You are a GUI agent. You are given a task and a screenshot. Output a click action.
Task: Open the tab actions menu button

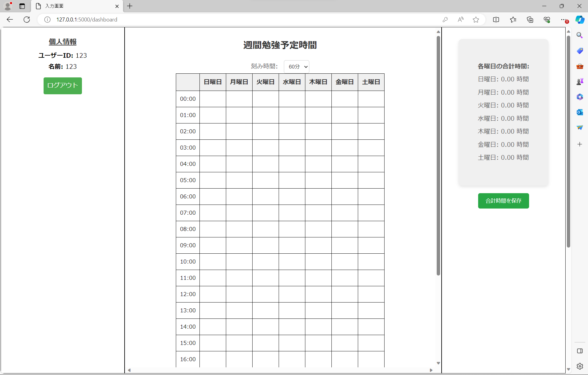tap(22, 6)
